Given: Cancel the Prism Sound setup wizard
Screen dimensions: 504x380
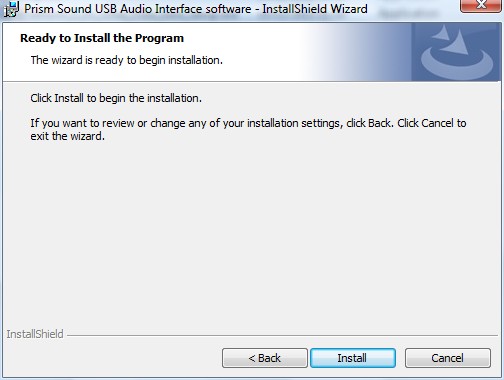Looking at the screenshot, I should coord(448,358).
